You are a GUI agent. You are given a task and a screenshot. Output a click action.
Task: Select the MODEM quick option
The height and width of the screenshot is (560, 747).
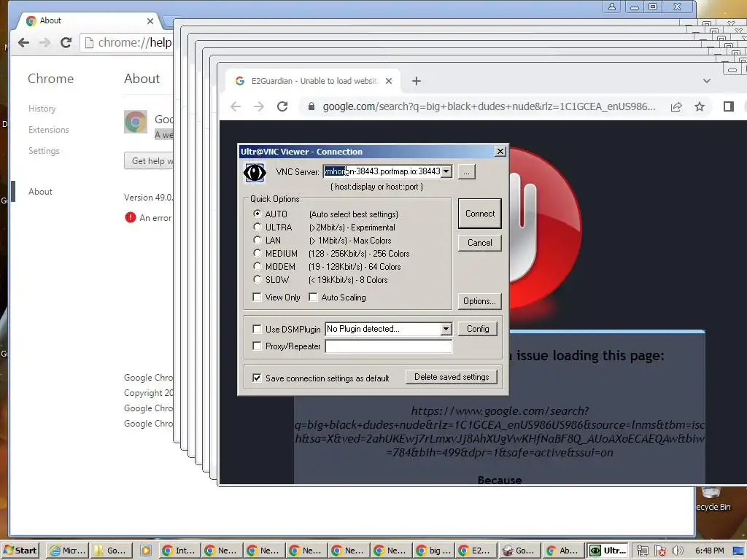pyautogui.click(x=258, y=266)
